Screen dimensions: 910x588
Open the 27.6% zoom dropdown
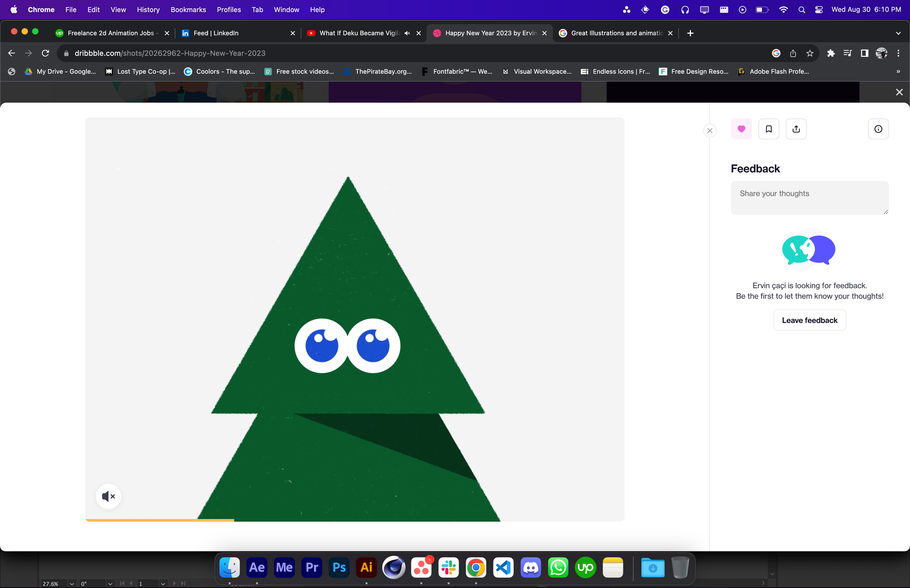click(x=72, y=584)
